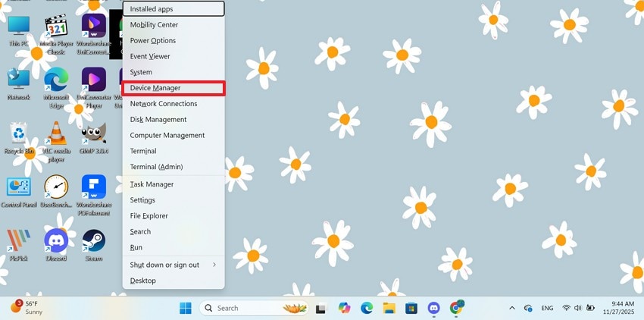Select the Wondershare UniConverter shortcut
Image resolution: width=644 pixels, height=320 pixels.
tap(94, 35)
